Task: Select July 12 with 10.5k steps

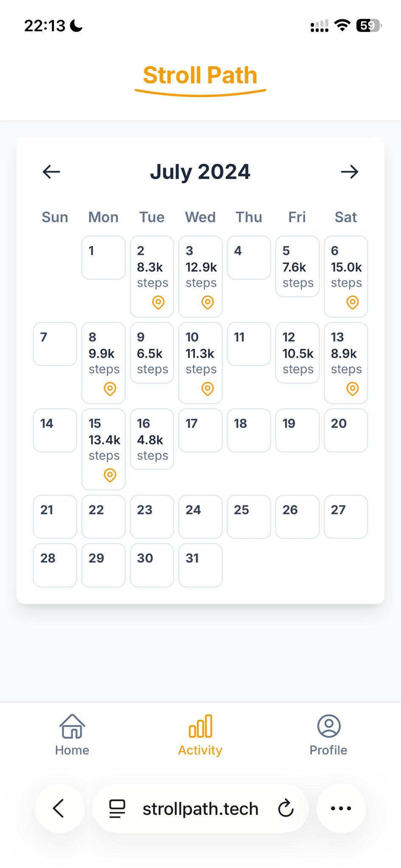Action: point(297,353)
